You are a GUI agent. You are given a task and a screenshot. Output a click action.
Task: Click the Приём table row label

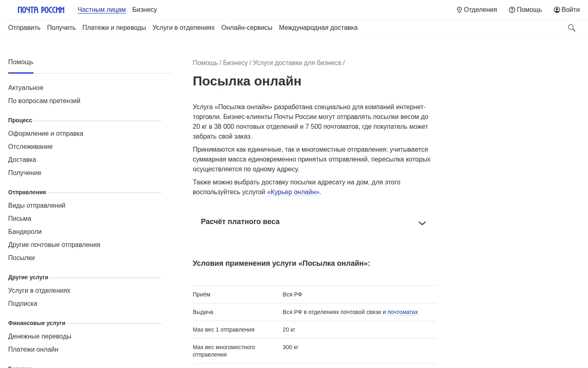point(201,294)
